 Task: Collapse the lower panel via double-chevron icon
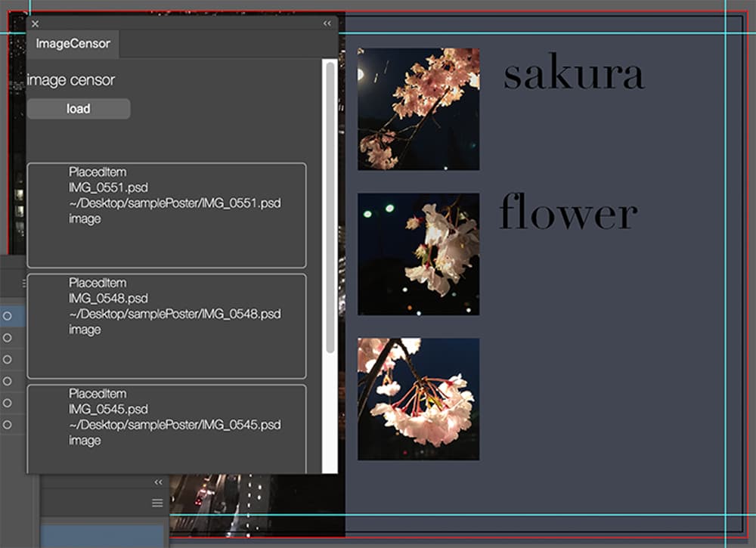click(x=158, y=482)
